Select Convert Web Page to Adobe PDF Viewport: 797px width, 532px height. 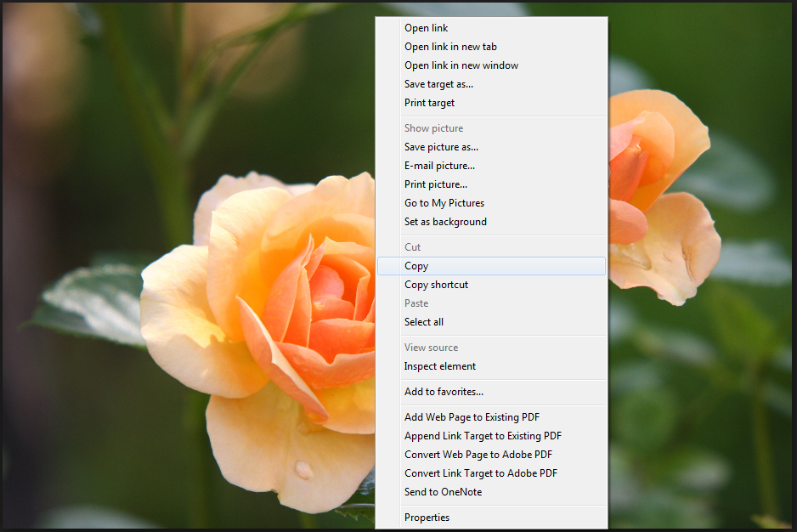491,455
